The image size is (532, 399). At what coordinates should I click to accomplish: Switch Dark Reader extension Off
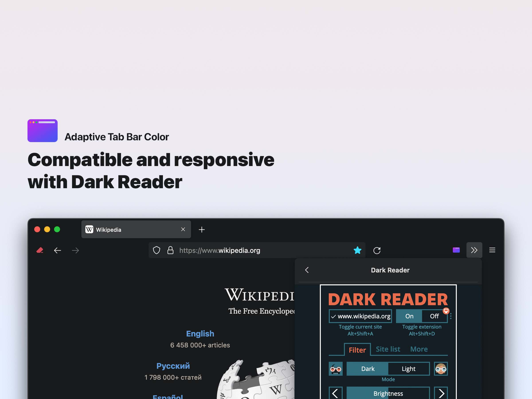coord(434,316)
